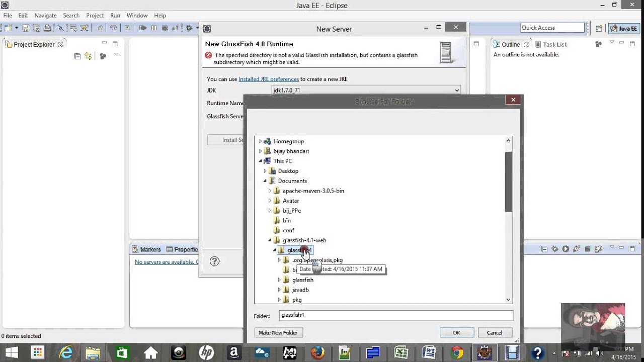Click the Print toolbar icon
Viewport: 644px width, 362px height.
(47, 28)
